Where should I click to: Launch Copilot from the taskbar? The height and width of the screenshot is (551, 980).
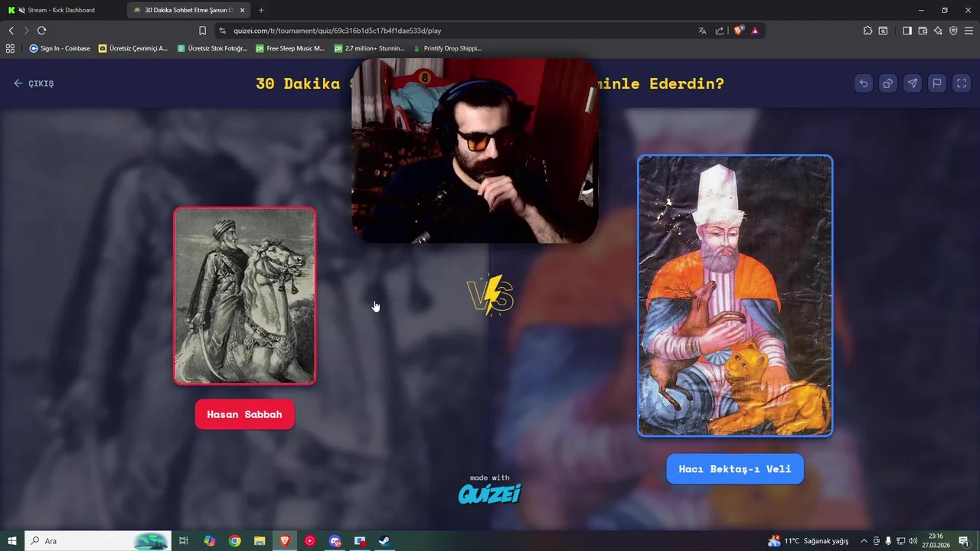click(x=210, y=541)
